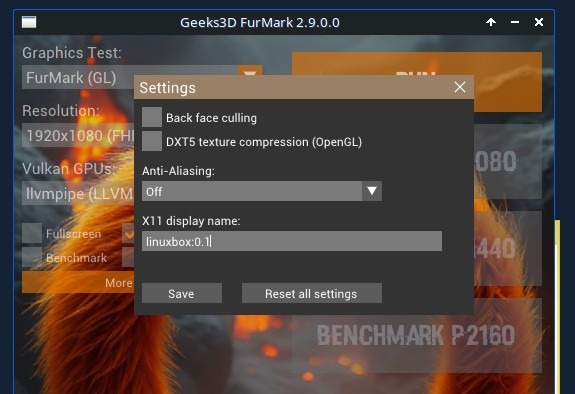Click the Anti-Aliasing label text
The image size is (575, 394).
(x=178, y=171)
